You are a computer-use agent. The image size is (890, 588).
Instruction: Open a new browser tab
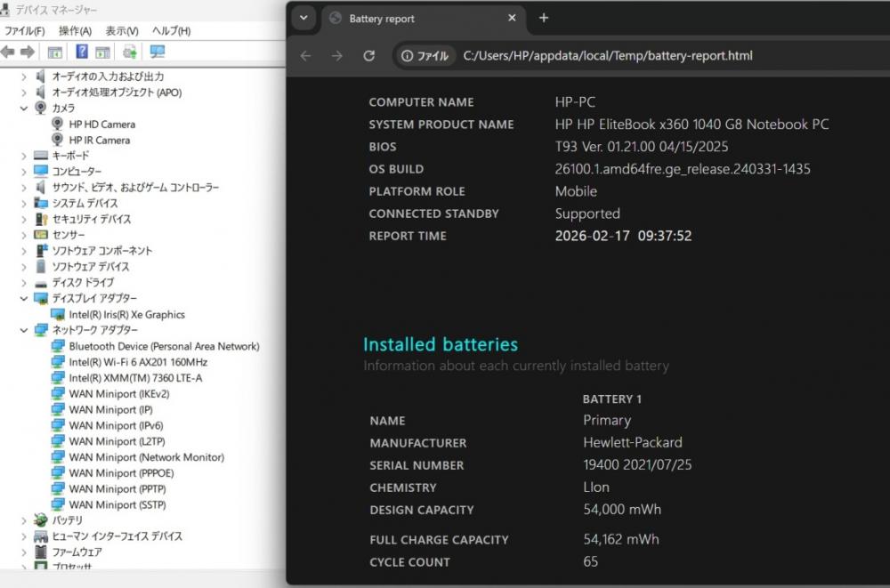544,18
